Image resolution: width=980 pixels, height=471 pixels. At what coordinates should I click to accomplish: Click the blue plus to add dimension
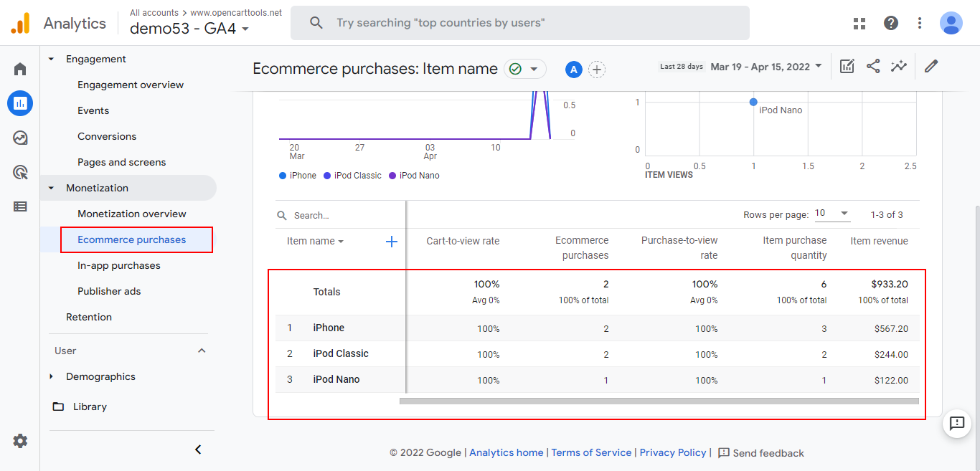[x=392, y=242]
